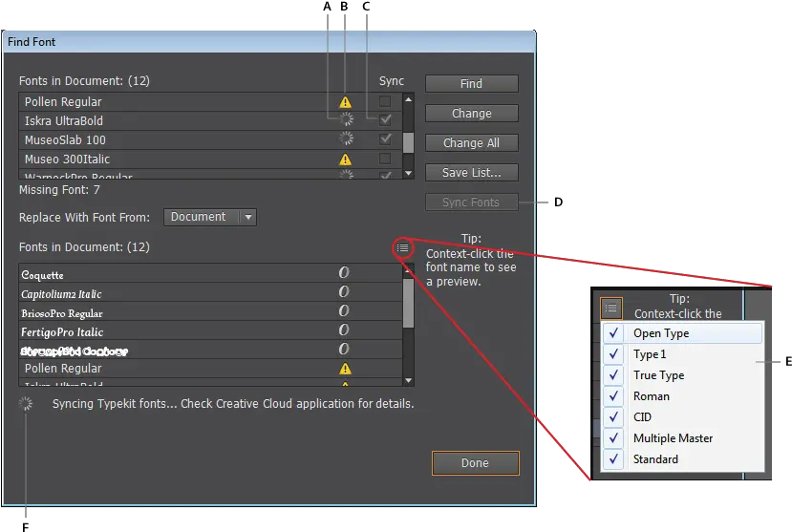Click lower font list scroll down arrow
The image size is (792, 532).
pyautogui.click(x=409, y=380)
